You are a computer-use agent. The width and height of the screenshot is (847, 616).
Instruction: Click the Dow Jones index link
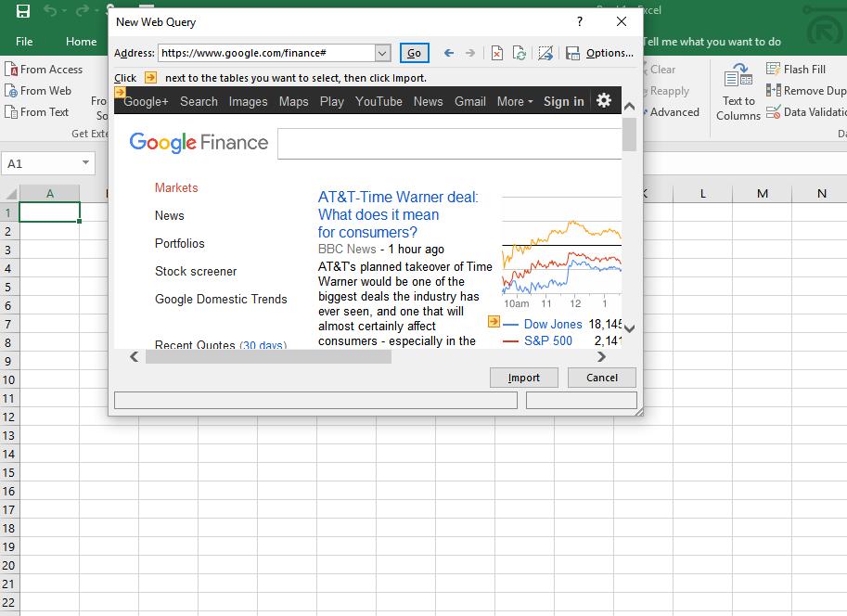click(x=553, y=324)
